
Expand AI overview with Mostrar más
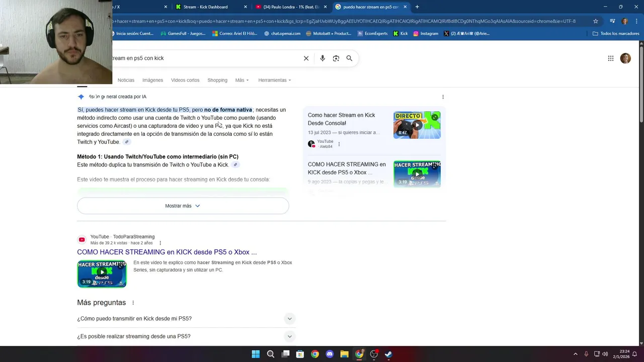[x=183, y=206]
